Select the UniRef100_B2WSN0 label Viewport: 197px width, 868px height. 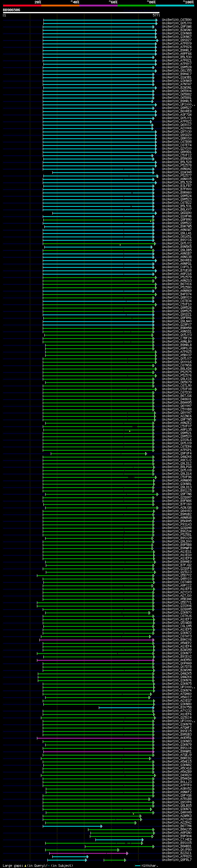tap(177, 30)
